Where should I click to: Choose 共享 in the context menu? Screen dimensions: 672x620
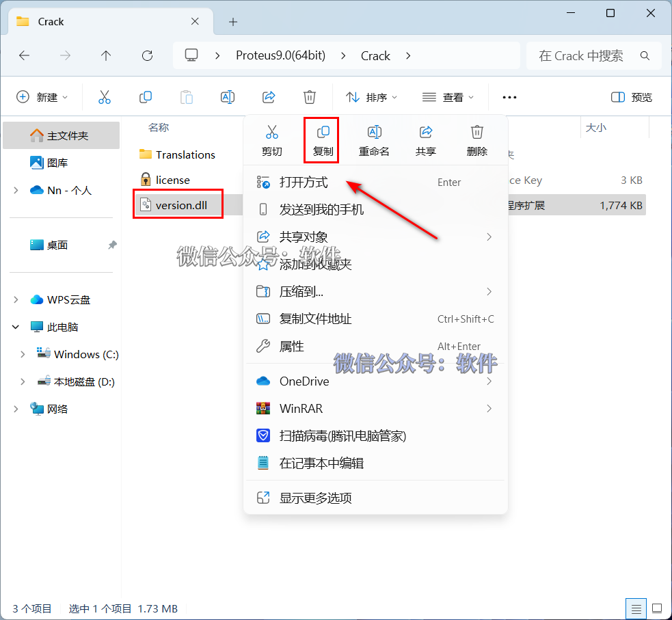[x=426, y=140]
